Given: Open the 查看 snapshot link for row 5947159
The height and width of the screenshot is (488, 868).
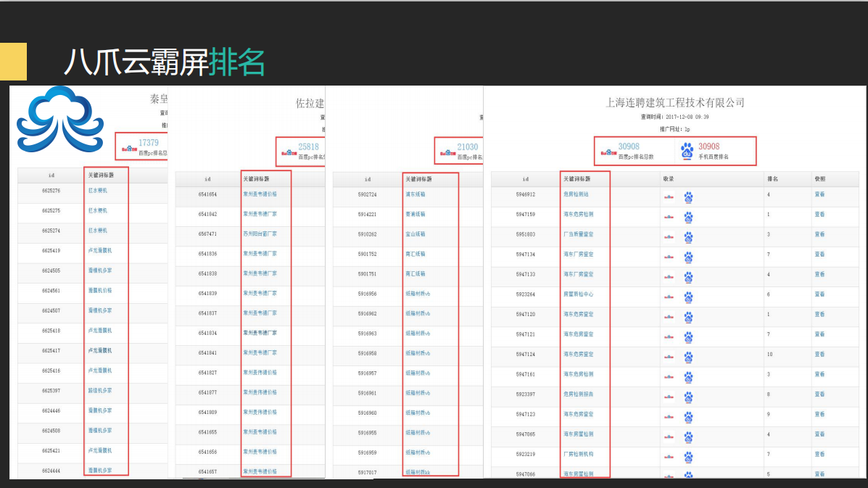Looking at the screenshot, I should tap(819, 214).
